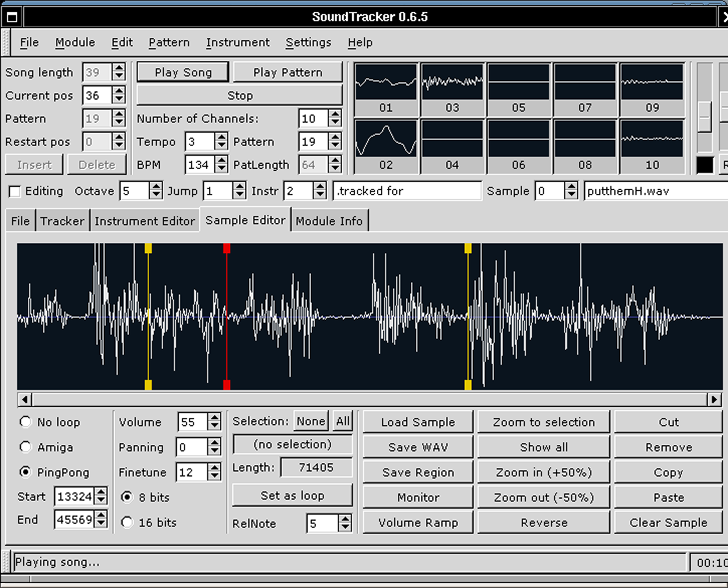The width and height of the screenshot is (728, 588).
Task: Step the loop End spinner arrows
Action: tap(101, 519)
